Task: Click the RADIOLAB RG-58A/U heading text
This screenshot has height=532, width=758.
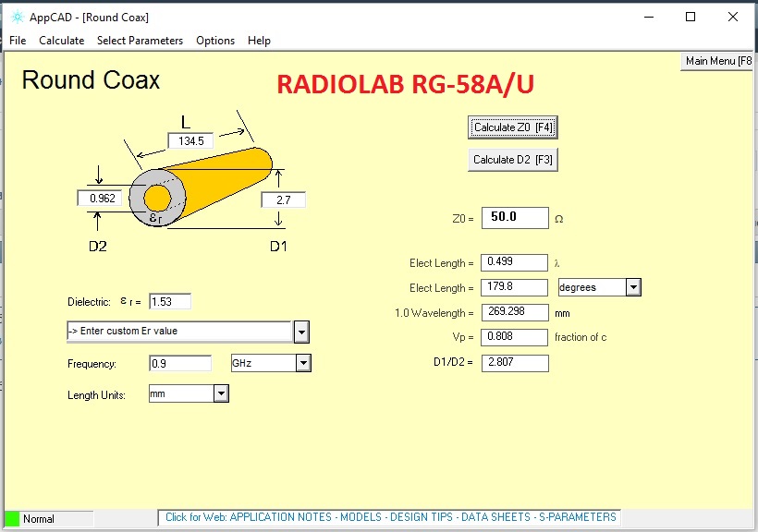Action: click(x=405, y=84)
